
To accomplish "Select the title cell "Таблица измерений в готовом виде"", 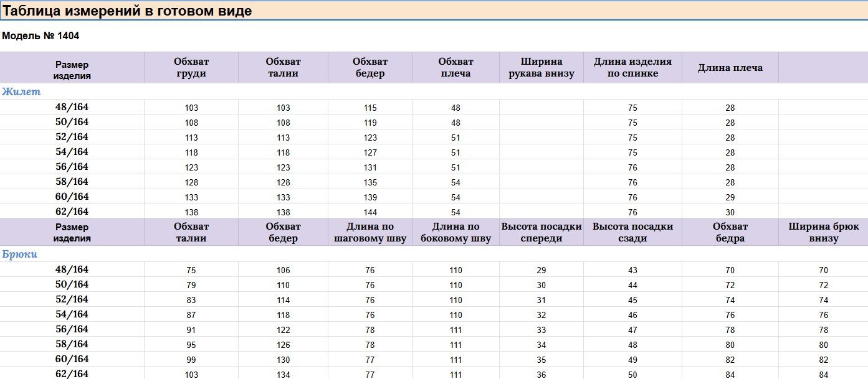I will [x=128, y=11].
